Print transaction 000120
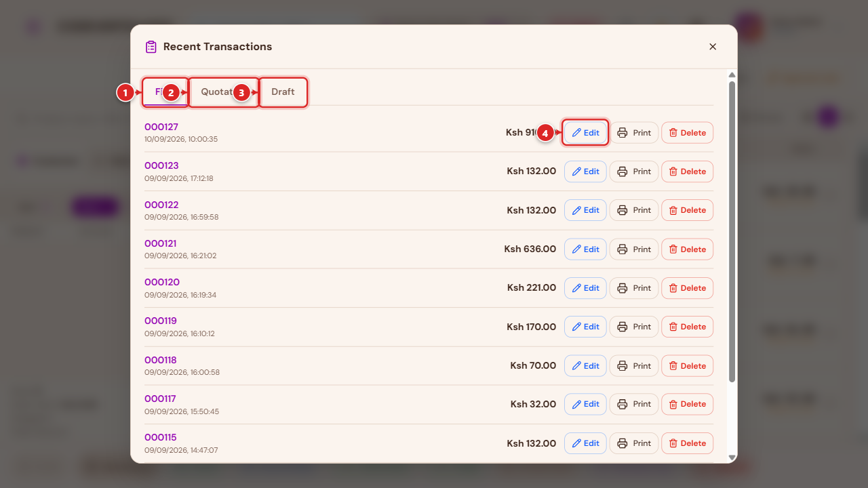The width and height of the screenshot is (868, 488). point(634,288)
